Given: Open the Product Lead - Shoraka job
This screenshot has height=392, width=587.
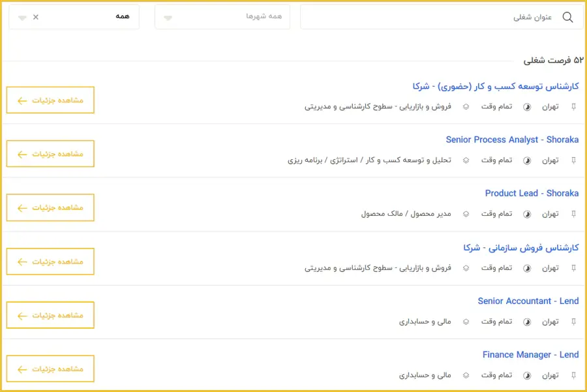Looking at the screenshot, I should click(532, 193).
